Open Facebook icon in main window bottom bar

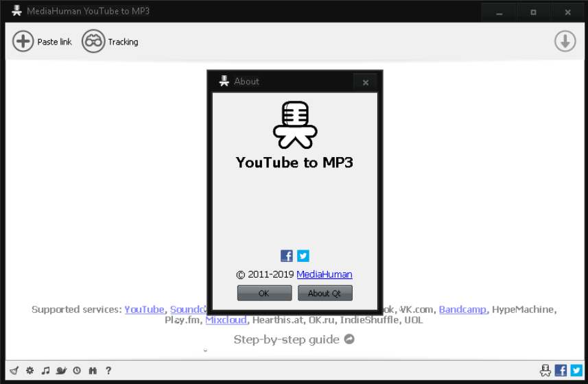pyautogui.click(x=561, y=370)
